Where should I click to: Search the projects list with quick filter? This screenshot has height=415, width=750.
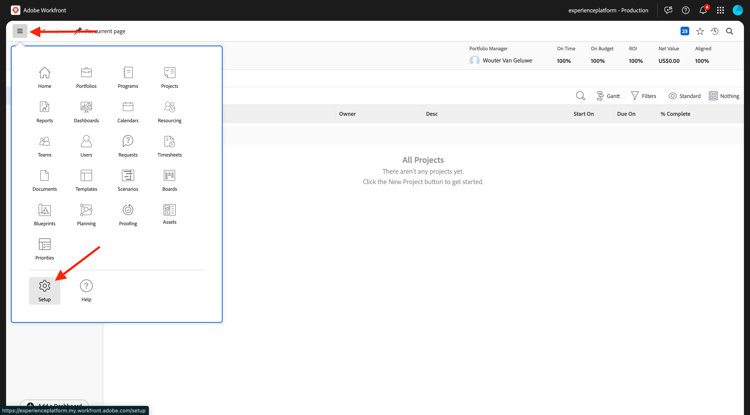point(580,96)
